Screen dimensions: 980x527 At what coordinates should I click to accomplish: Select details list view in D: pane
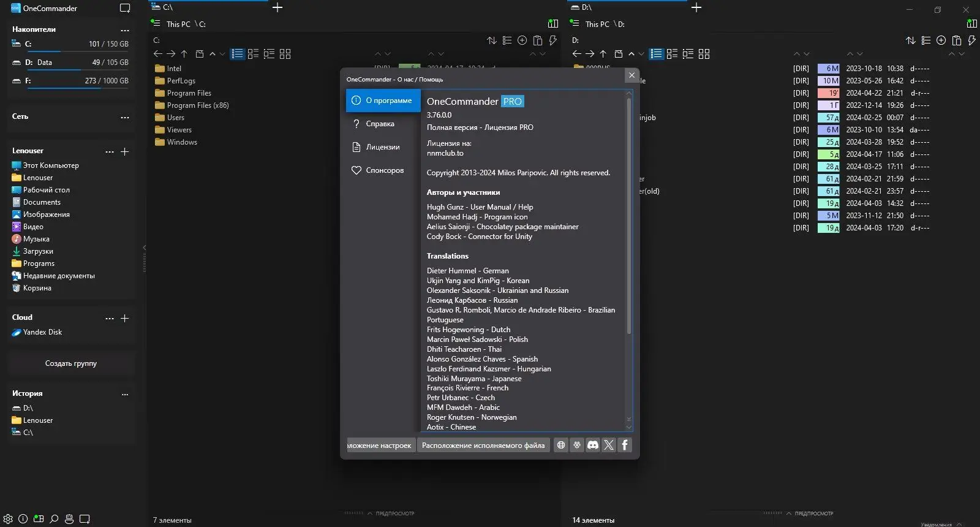[x=656, y=54]
